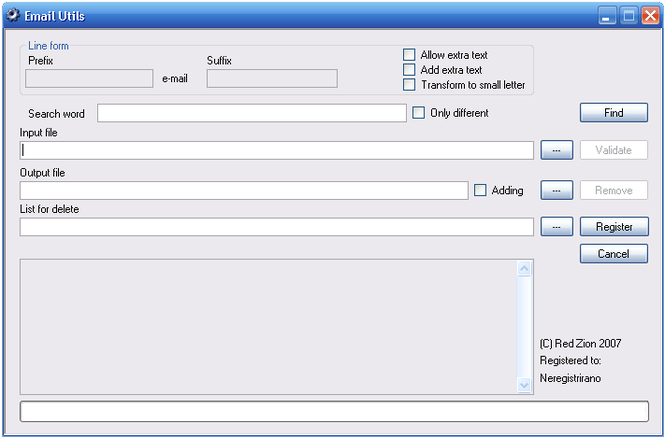Click the Suffix text box
Viewport: 665px width, 438px height.
272,79
